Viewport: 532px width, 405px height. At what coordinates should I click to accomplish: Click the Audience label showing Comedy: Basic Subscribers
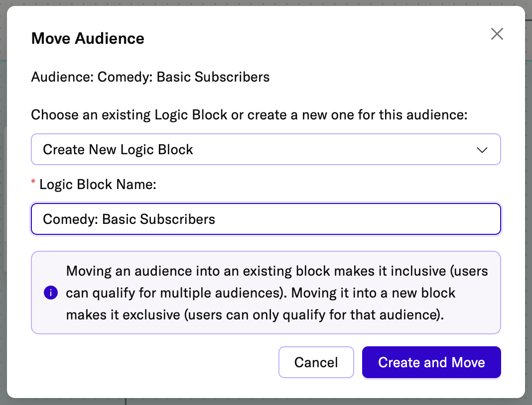pos(150,77)
